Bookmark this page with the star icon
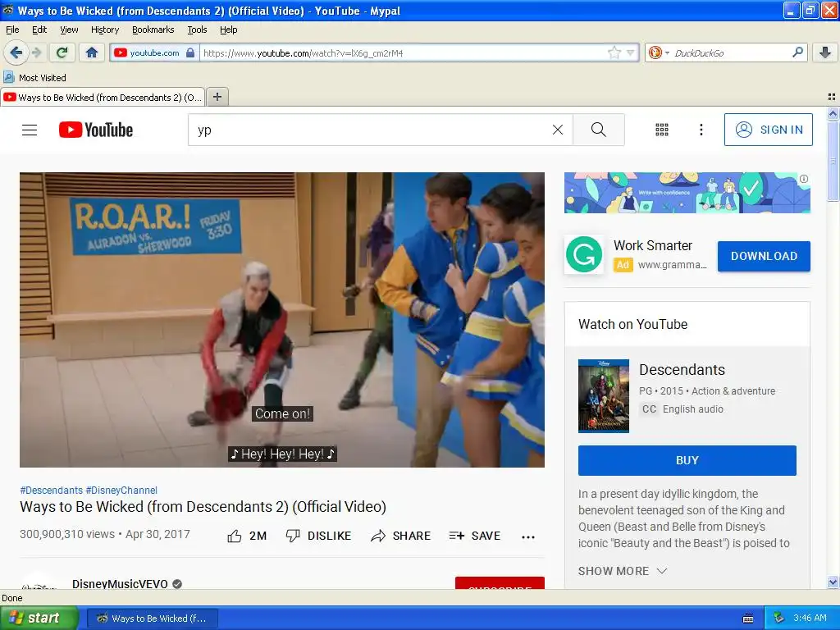Screen dimensions: 840x630 [614, 52]
